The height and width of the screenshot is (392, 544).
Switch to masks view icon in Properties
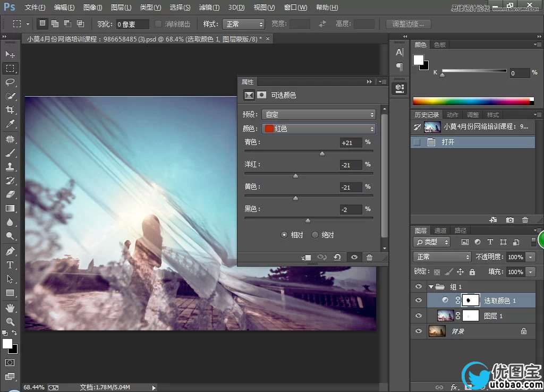[x=261, y=95]
